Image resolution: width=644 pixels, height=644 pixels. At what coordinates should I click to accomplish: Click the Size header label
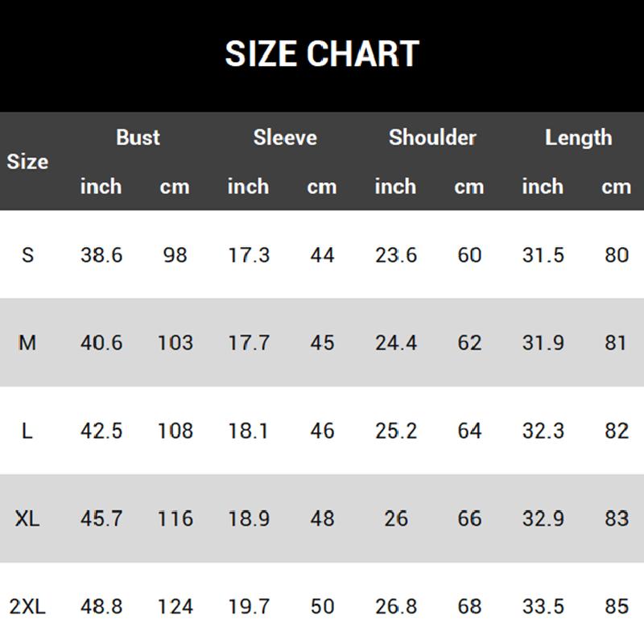(27, 162)
